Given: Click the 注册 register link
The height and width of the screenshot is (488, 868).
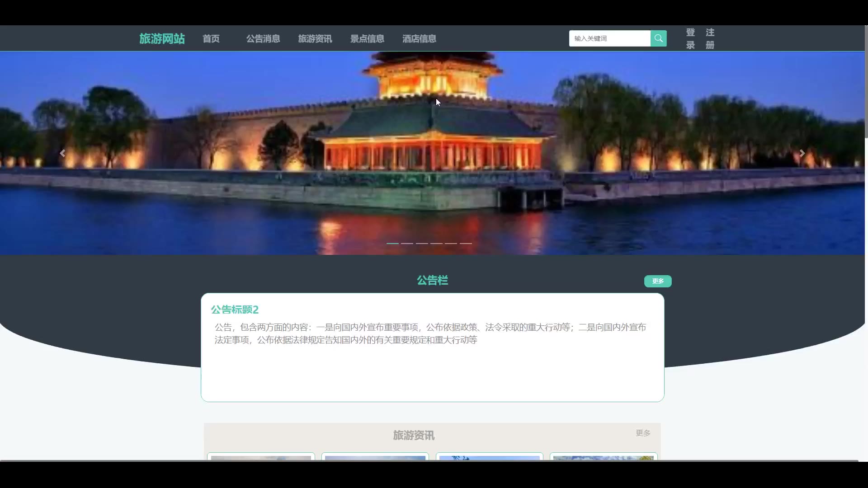Looking at the screenshot, I should (710, 38).
